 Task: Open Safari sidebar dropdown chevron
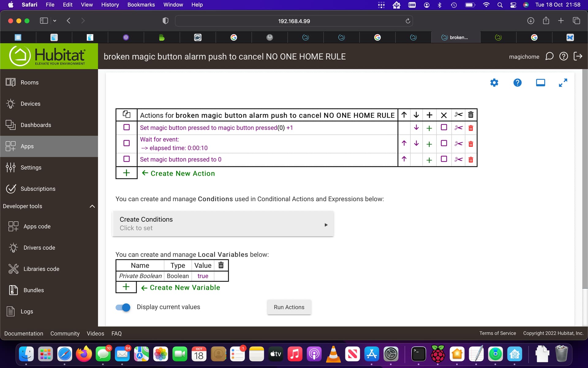55,21
